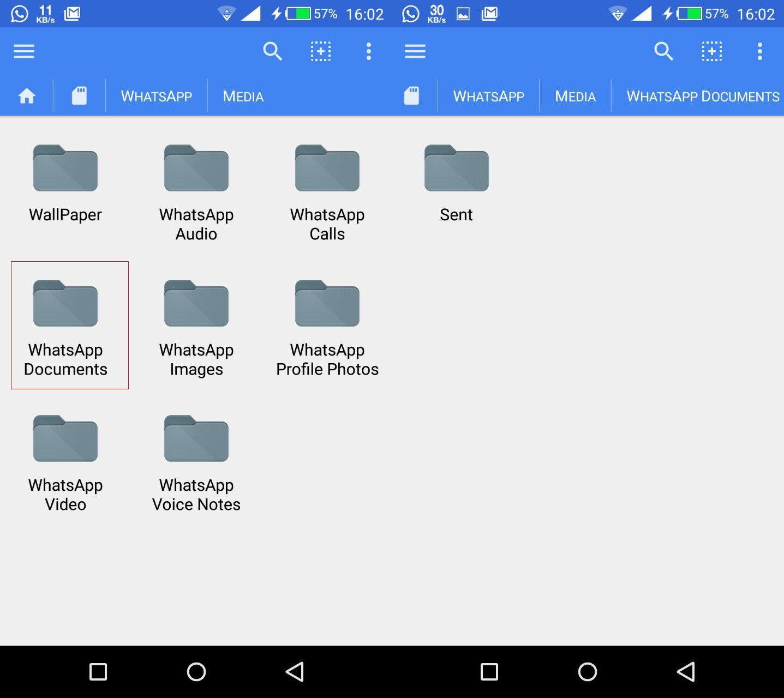Go to home in breadcrumb bar
This screenshot has width=784, height=698.
click(27, 97)
